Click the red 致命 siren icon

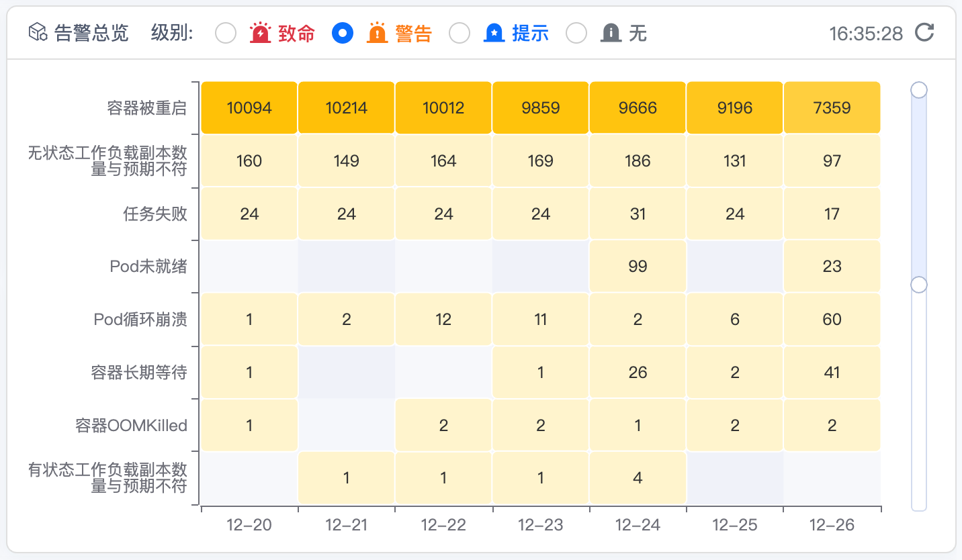coord(260,32)
